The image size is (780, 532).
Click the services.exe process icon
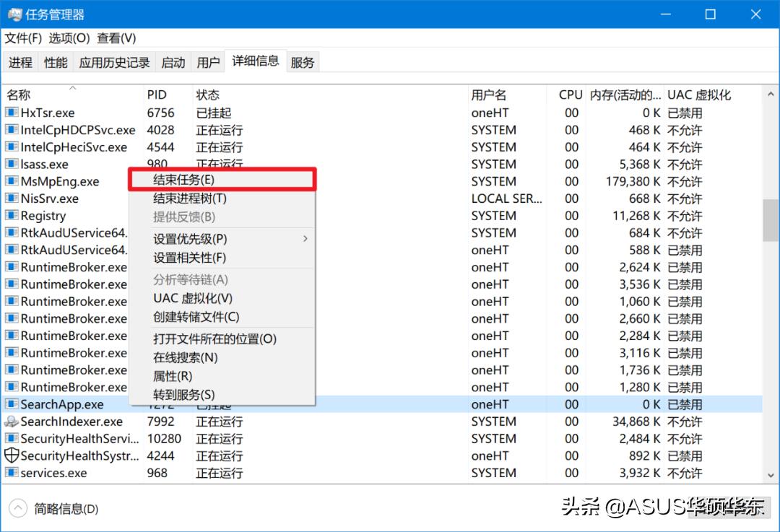click(12, 473)
